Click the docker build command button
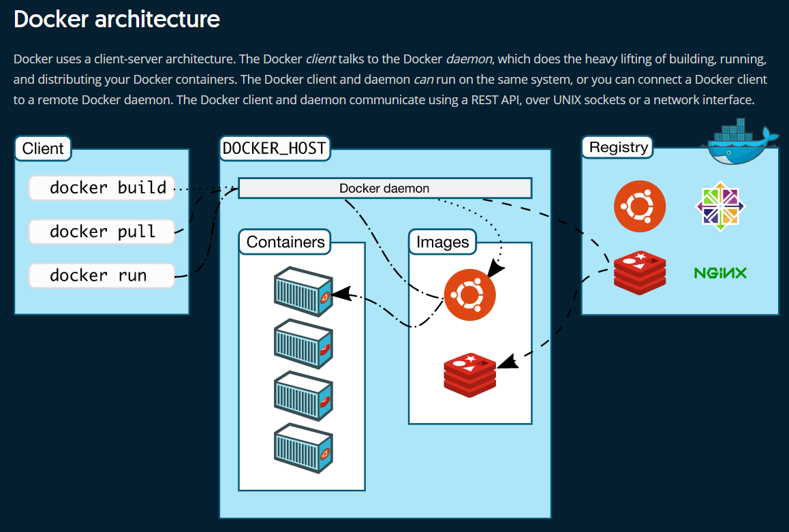 click(101, 187)
